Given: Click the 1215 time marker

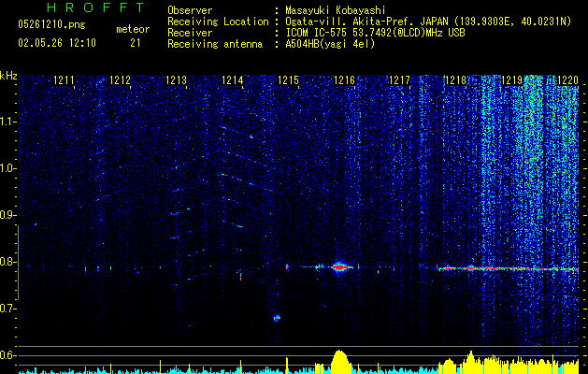Looking at the screenshot, I should pos(288,79).
